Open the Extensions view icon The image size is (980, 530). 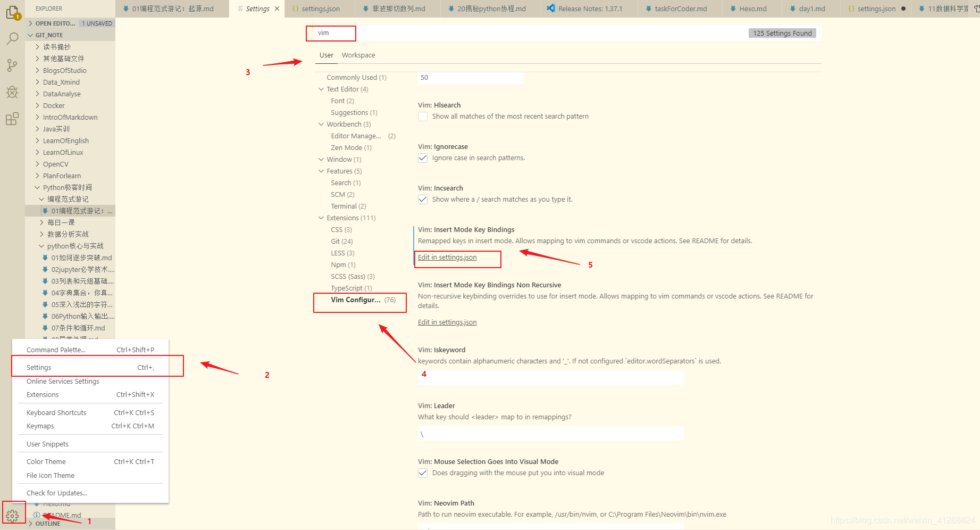[12, 119]
